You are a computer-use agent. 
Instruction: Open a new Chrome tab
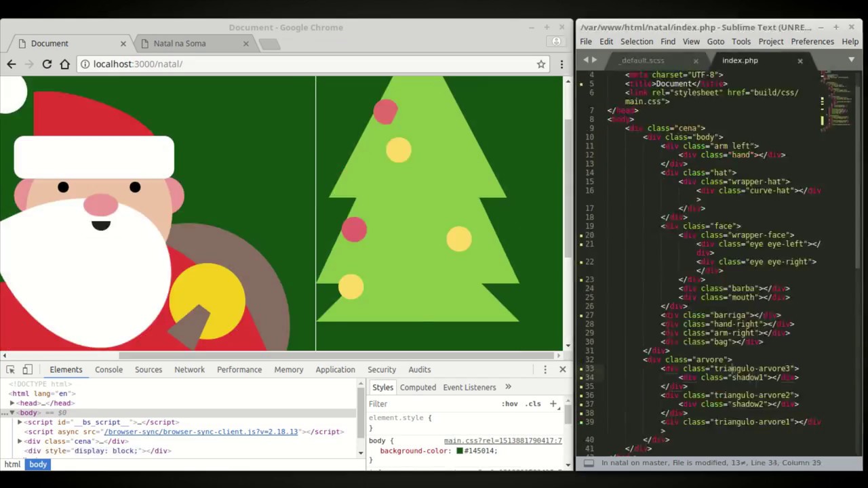[x=269, y=44]
